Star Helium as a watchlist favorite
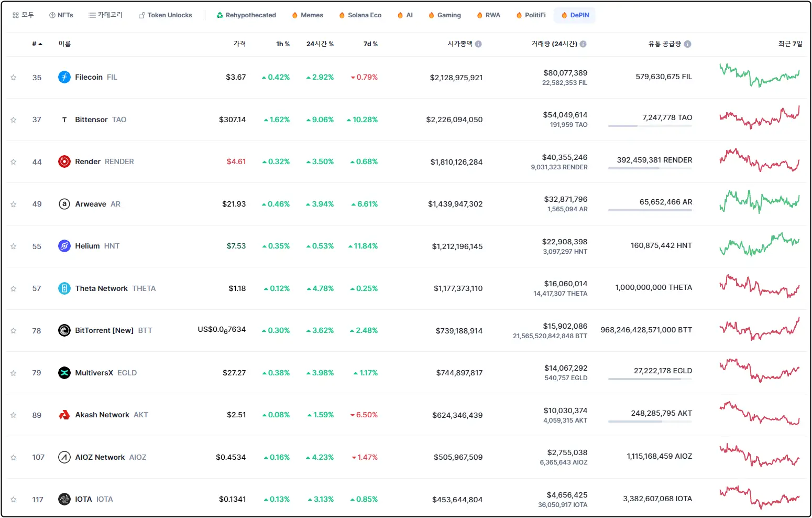The height and width of the screenshot is (518, 812). tap(14, 246)
